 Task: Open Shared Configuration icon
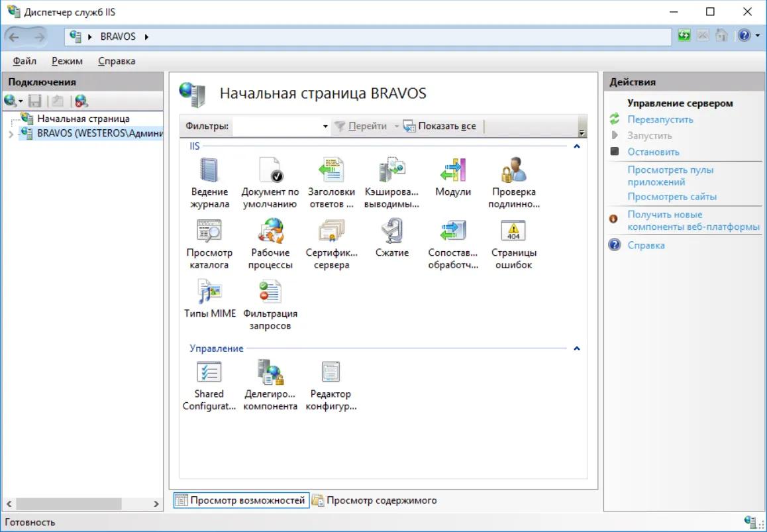[209, 385]
